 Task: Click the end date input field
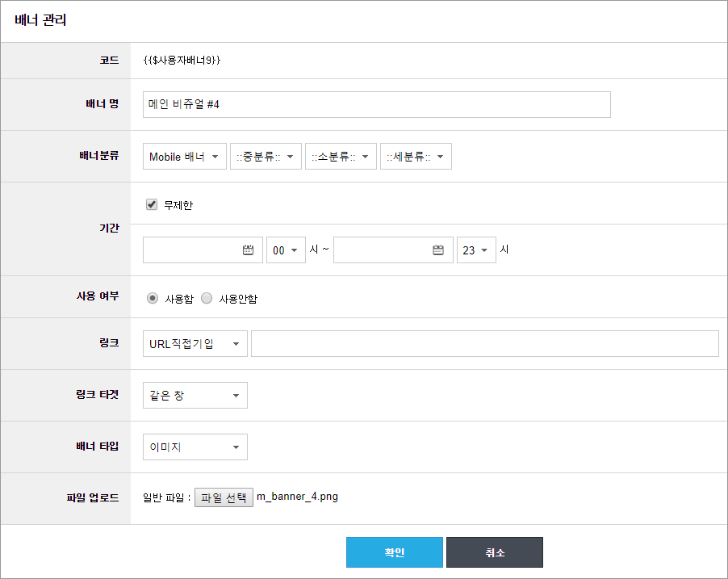(393, 250)
